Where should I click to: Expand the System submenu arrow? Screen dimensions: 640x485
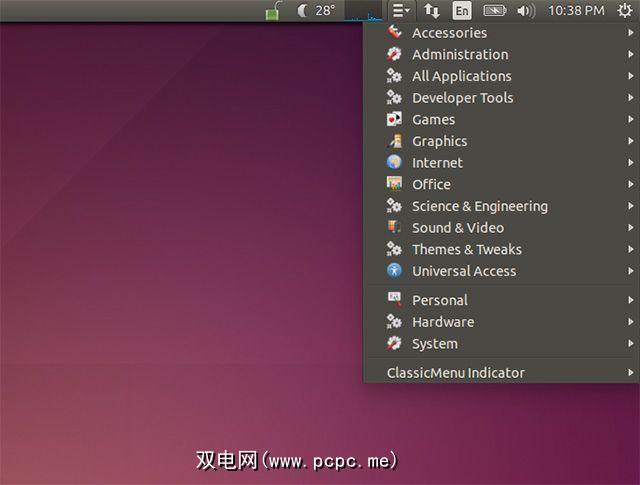(x=631, y=343)
